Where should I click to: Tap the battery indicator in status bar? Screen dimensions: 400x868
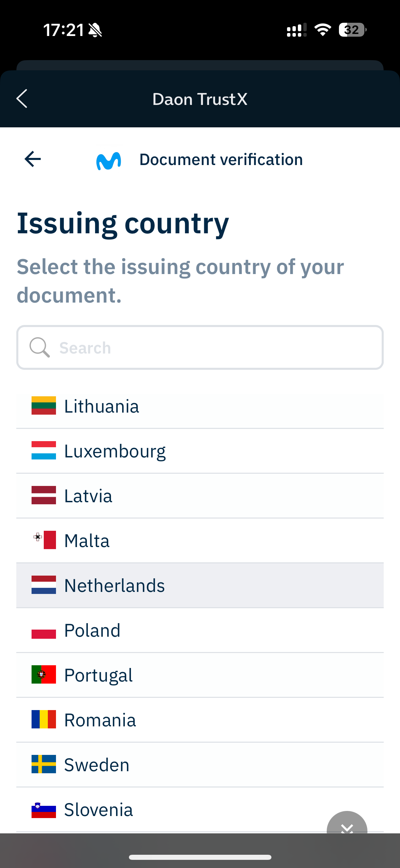[x=352, y=30]
